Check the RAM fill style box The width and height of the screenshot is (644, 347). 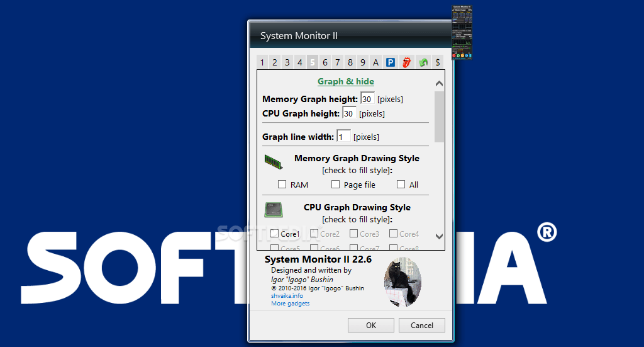282,184
